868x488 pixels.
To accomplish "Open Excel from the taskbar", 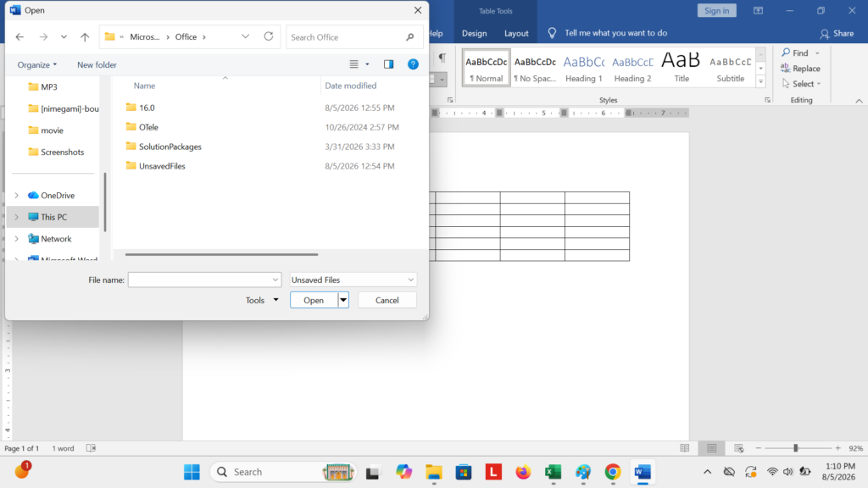I will (x=553, y=472).
